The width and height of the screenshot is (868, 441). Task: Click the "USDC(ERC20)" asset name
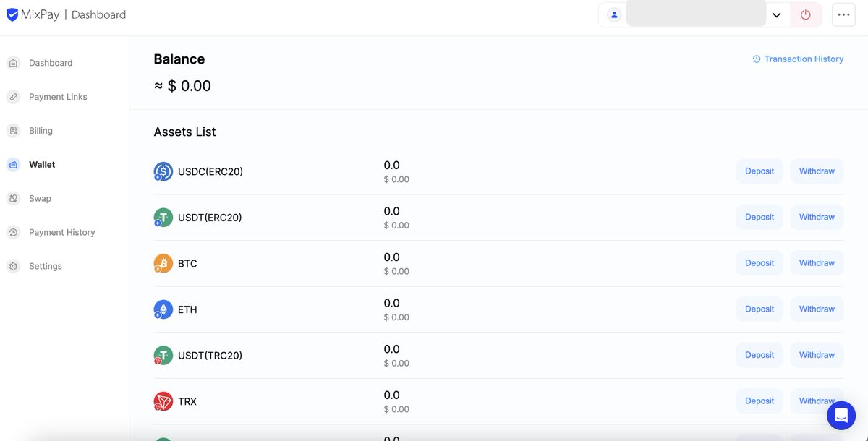(210, 172)
